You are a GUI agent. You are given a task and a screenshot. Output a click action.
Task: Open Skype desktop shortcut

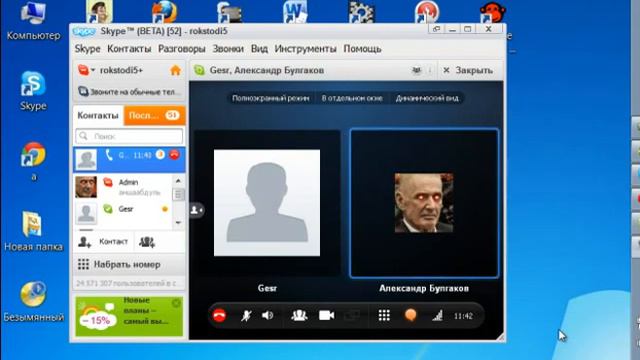33,91
